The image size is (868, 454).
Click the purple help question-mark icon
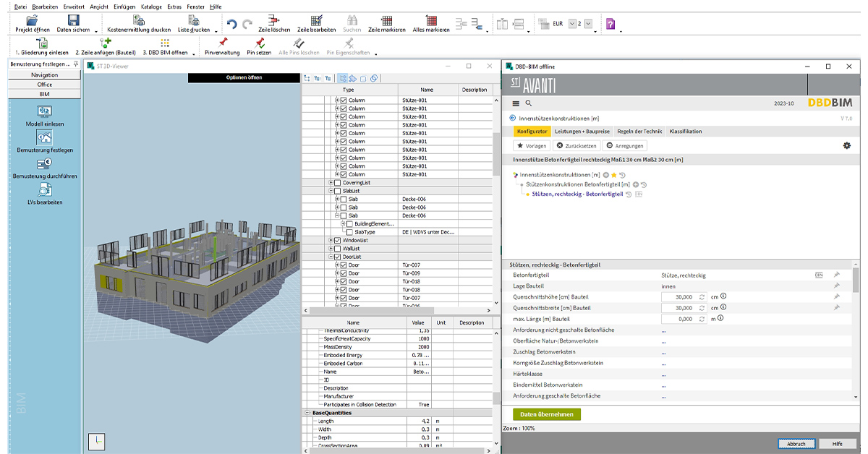click(610, 24)
